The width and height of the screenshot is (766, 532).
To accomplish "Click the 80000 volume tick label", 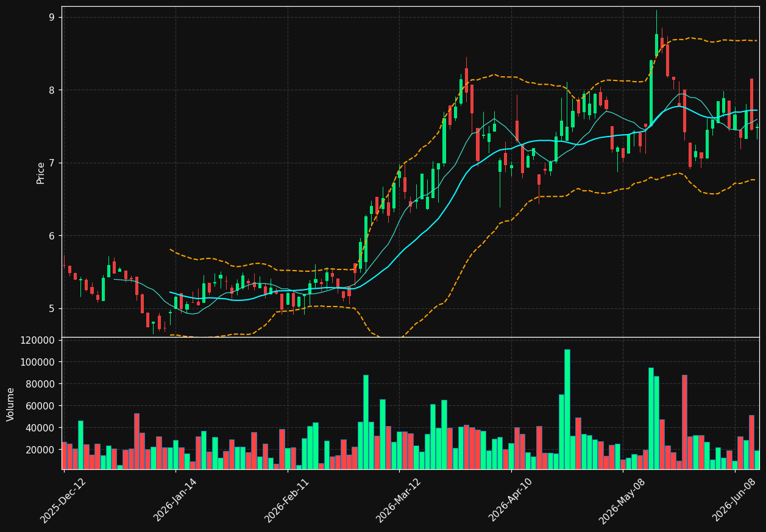I will [40, 384].
